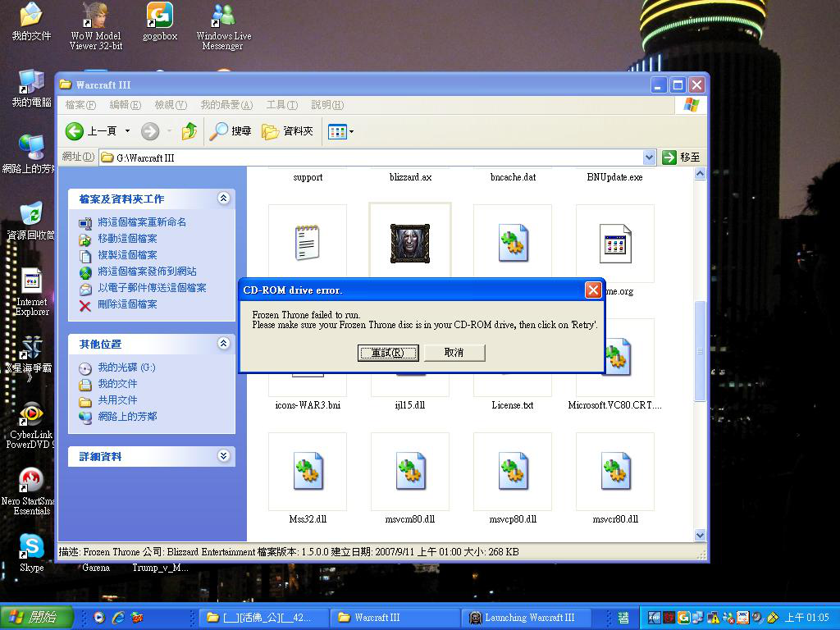The width and height of the screenshot is (840, 630).
Task: Click the file list scroll up arrow
Action: tap(700, 174)
